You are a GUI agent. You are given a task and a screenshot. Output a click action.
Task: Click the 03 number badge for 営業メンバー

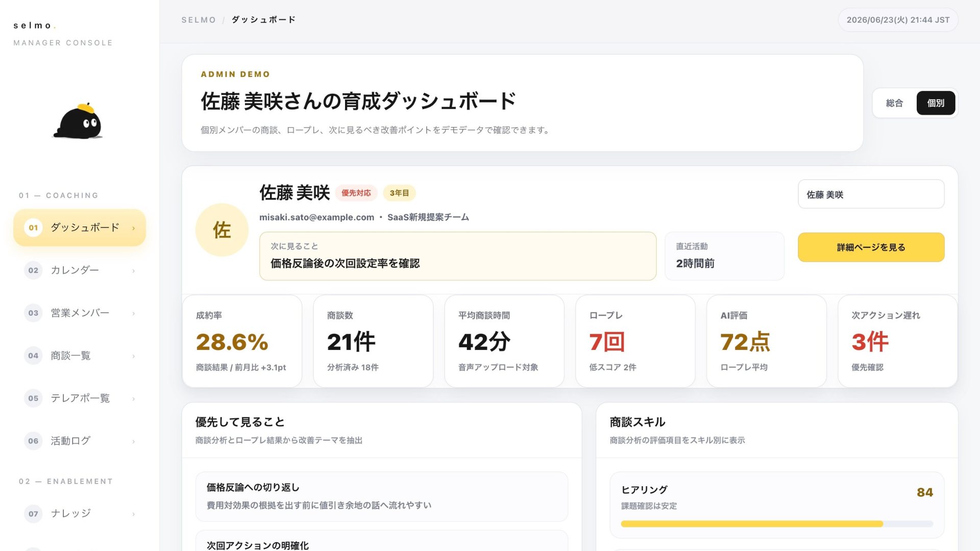(33, 313)
